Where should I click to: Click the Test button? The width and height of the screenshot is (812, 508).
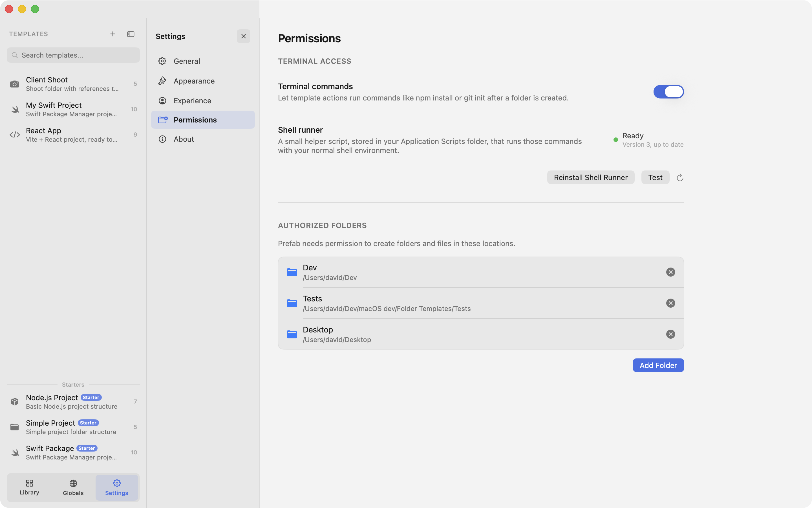(x=655, y=178)
